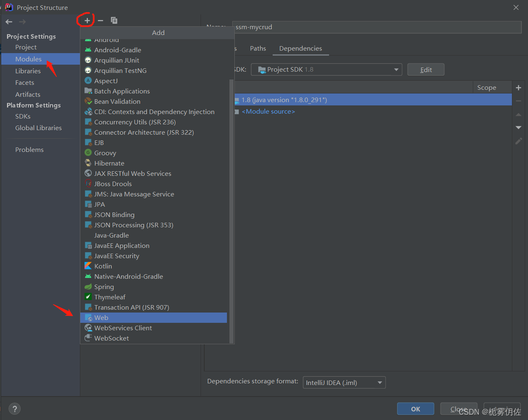528x420 pixels.
Task: Select EJB in the Add list
Action: pos(154,142)
